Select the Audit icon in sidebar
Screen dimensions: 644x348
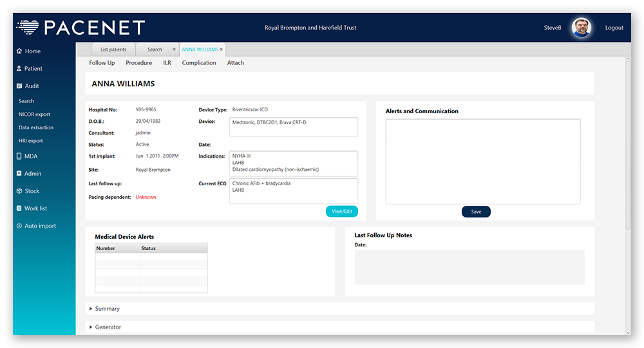[x=19, y=86]
